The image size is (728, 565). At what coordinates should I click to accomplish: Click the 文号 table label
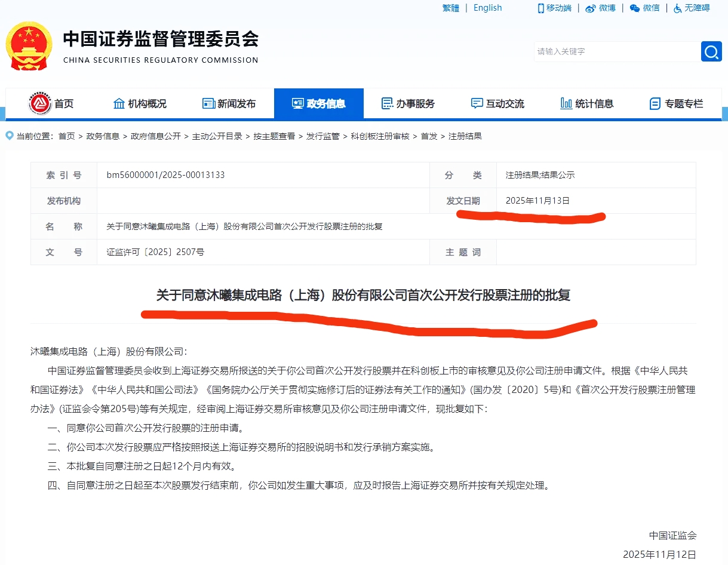tap(64, 252)
